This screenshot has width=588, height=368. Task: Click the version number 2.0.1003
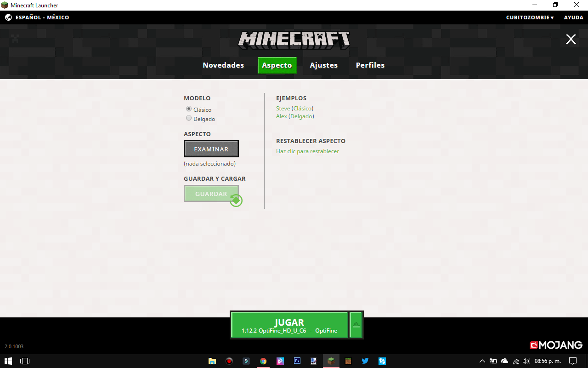pos(14,346)
